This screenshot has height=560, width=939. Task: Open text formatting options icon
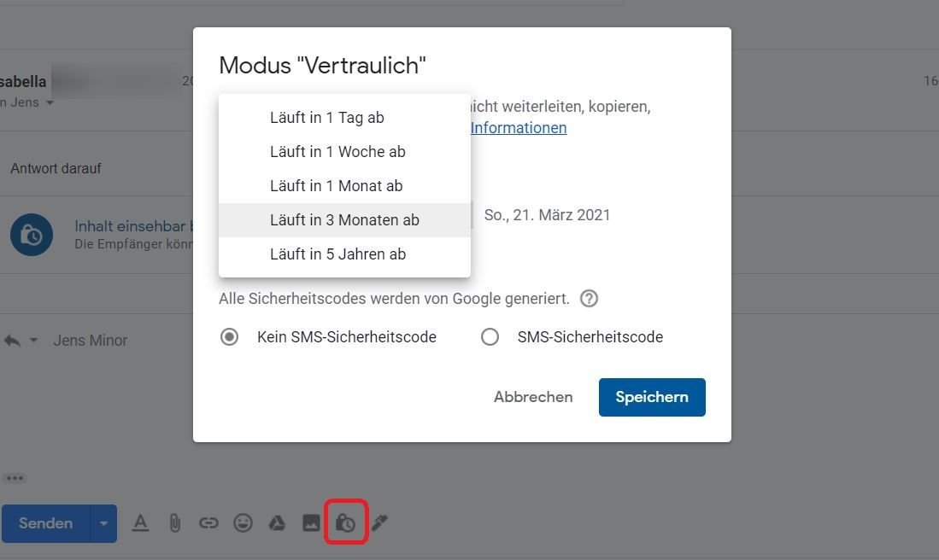point(140,523)
